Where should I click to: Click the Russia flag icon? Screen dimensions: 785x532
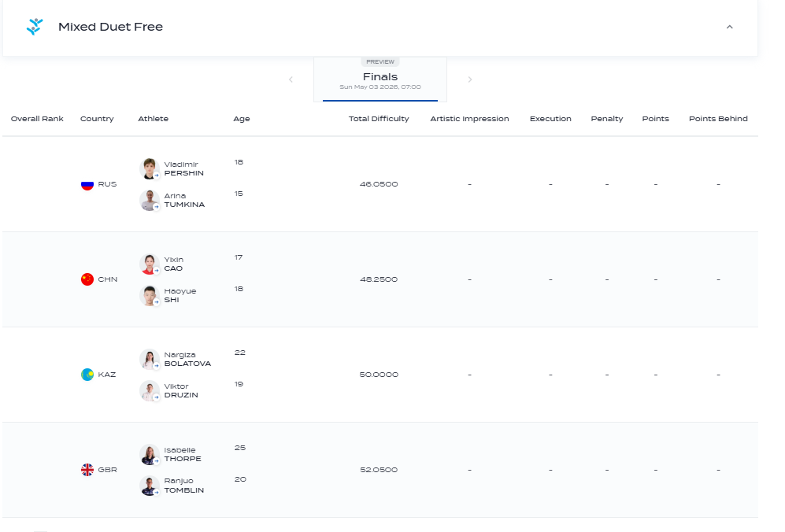87,184
